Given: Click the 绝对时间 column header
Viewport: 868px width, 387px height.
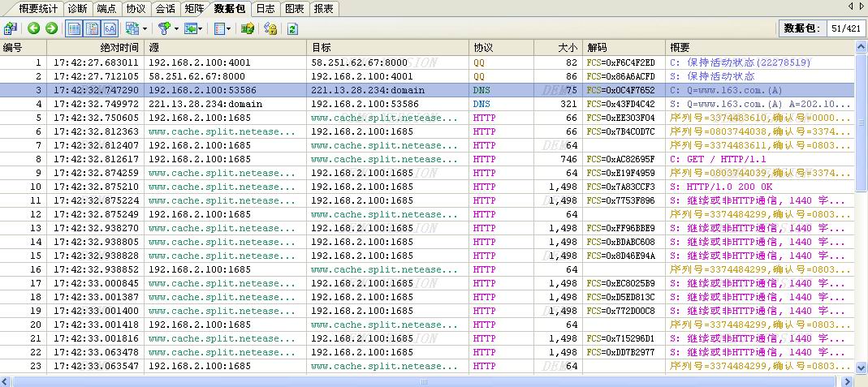Looking at the screenshot, I should click(96, 48).
